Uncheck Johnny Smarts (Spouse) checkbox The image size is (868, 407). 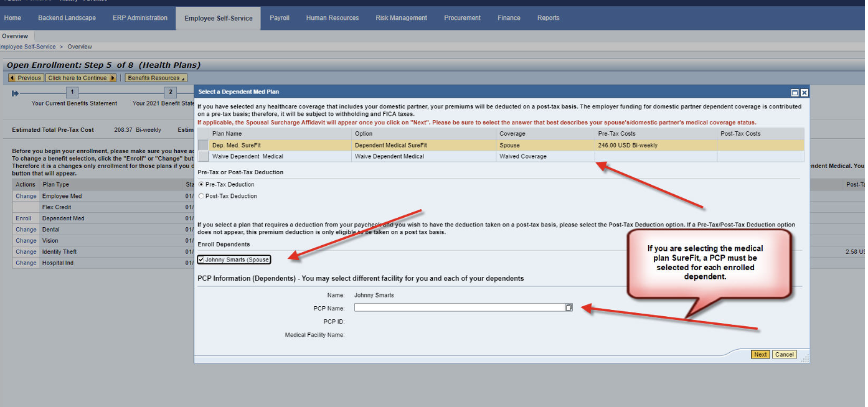(201, 260)
